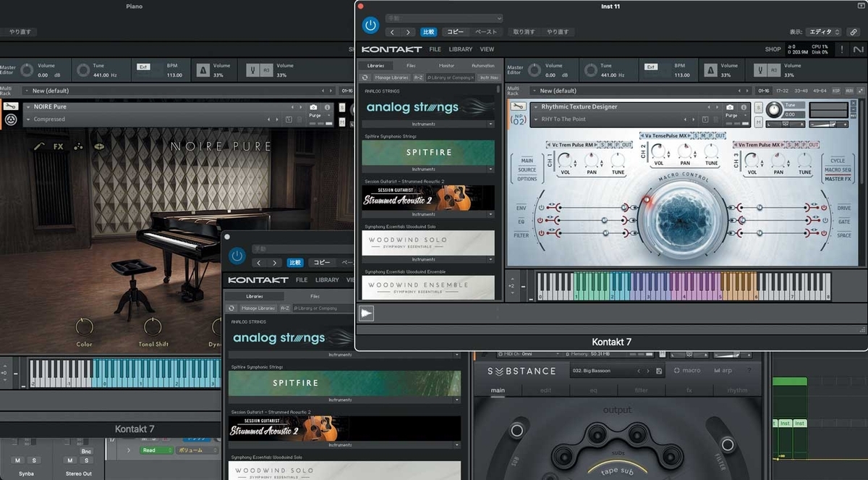Click the Master Tune knob in front Kontakt
The image size is (868, 480).
[590, 70]
